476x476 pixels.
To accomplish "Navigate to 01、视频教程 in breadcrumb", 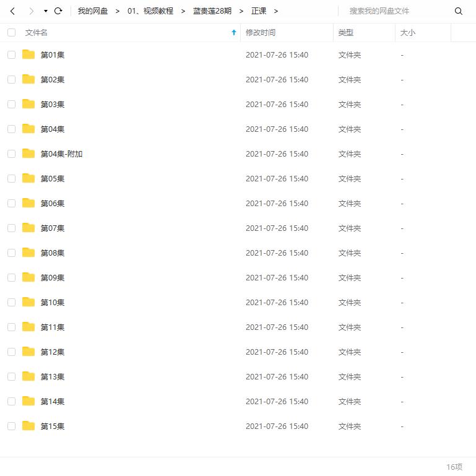I will click(150, 11).
